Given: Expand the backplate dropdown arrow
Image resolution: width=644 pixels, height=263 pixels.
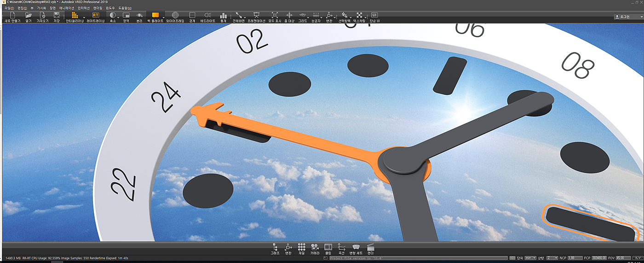Looking at the screenshot, I should (163, 18).
